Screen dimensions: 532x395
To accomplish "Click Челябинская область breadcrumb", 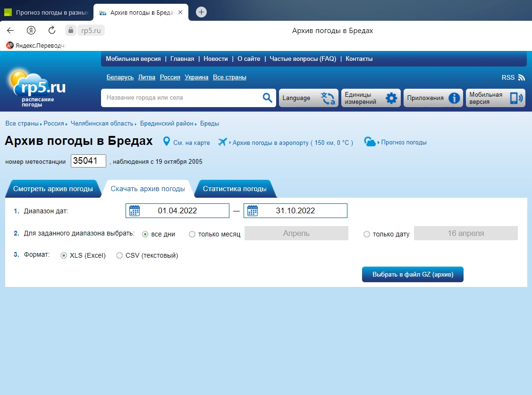I will point(102,124).
